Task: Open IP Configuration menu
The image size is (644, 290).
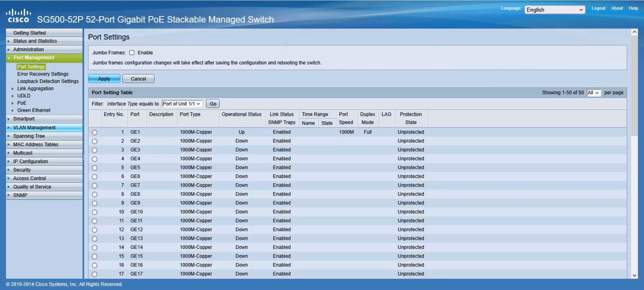Action: tap(44, 161)
